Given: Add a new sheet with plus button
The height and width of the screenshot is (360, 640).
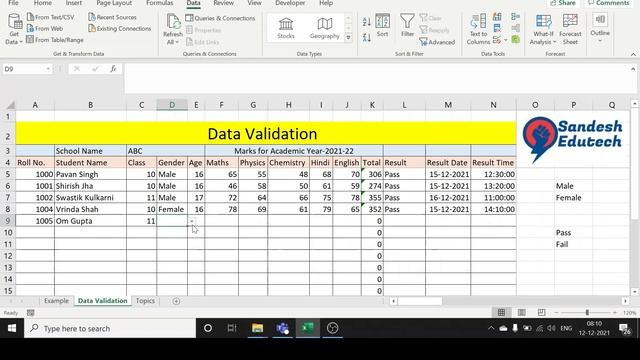Looking at the screenshot, I should pyautogui.click(x=176, y=301).
